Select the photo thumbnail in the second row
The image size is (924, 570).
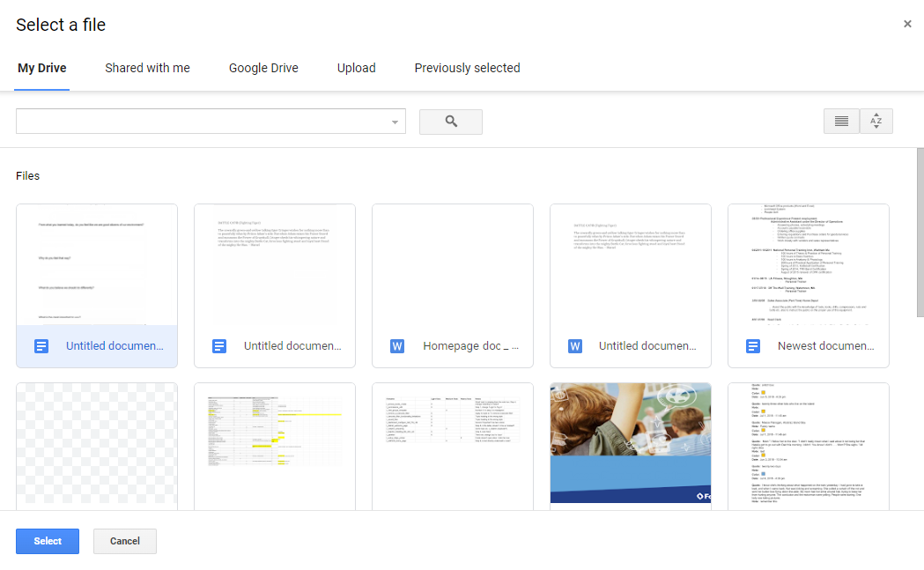[x=630, y=443]
